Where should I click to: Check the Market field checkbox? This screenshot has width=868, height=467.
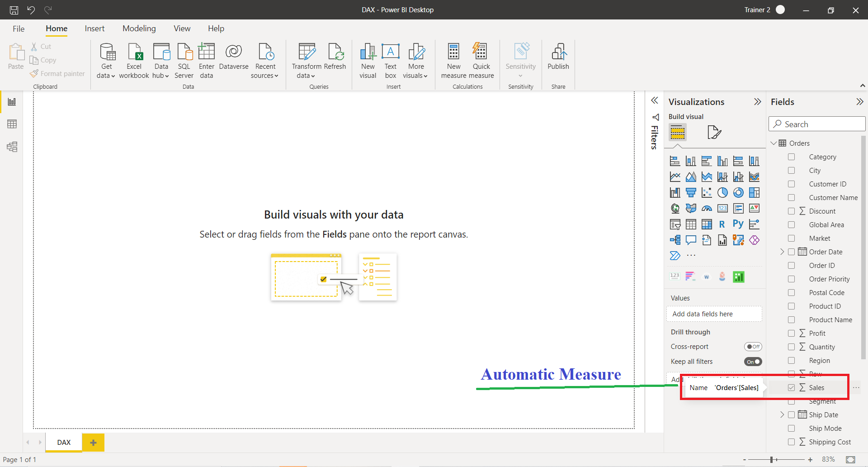coord(791,238)
